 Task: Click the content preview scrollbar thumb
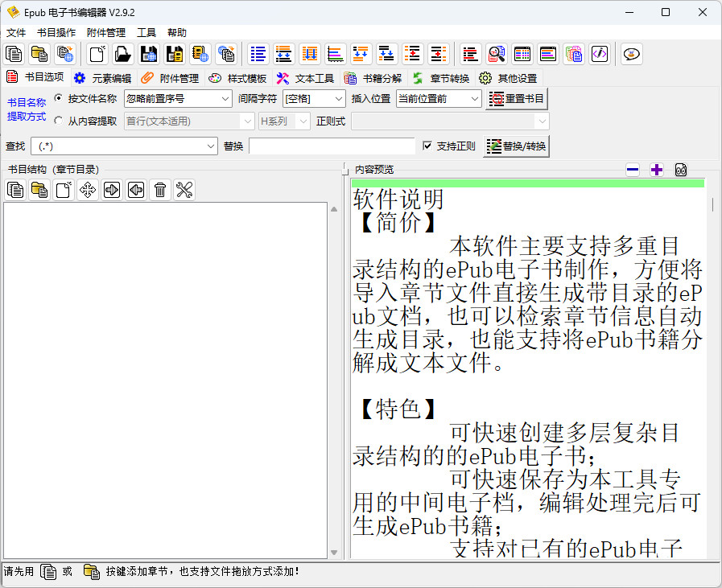(713, 205)
